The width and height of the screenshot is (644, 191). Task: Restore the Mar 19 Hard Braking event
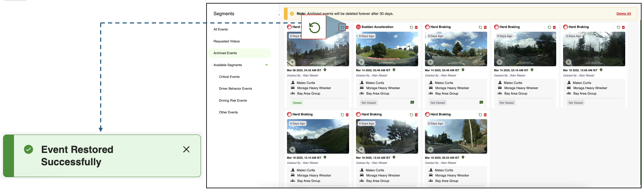click(480, 115)
